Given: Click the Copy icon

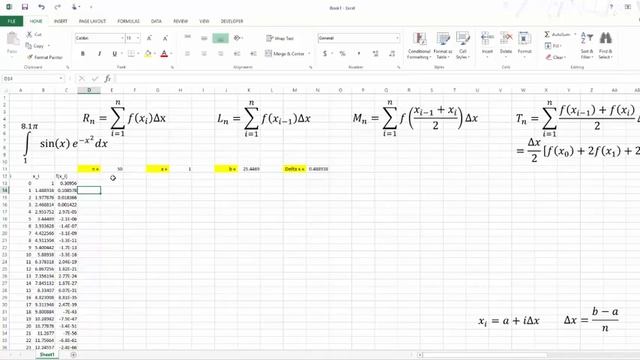Looking at the screenshot, I should 29,46.
